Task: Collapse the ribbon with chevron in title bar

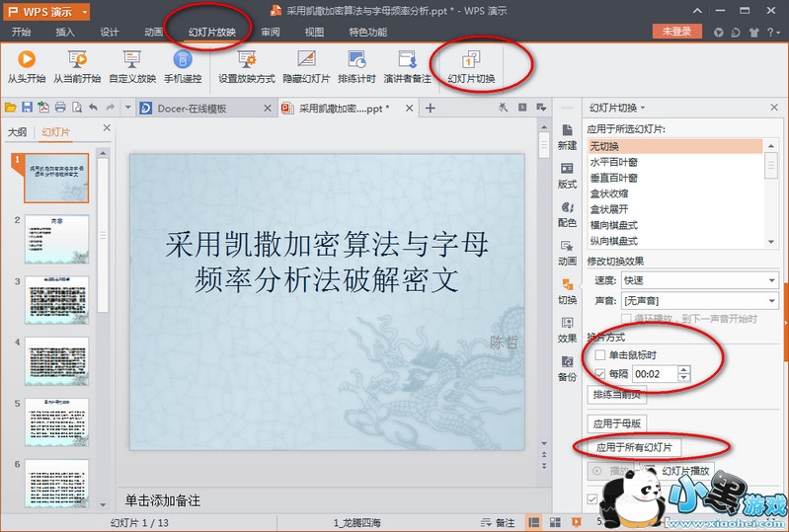Action: tap(697, 11)
